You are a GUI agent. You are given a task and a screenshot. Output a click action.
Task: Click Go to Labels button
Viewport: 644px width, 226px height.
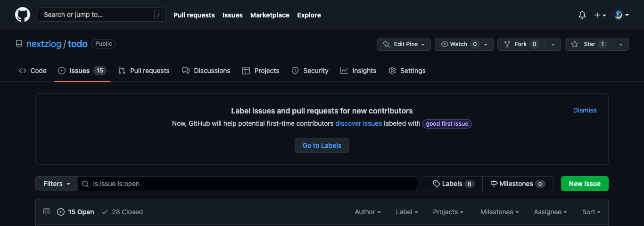click(x=322, y=145)
